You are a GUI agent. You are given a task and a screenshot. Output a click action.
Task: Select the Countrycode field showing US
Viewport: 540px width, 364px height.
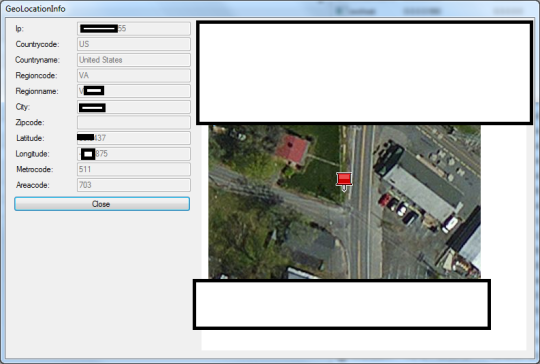pos(134,44)
